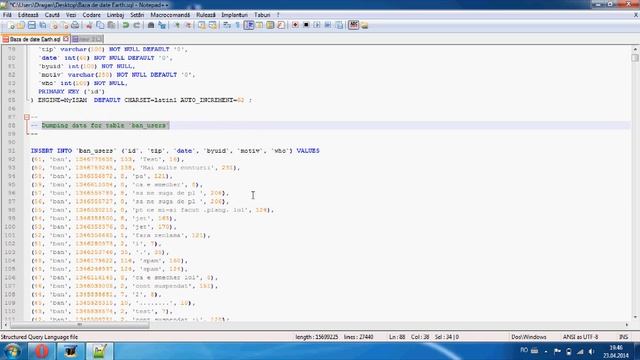
Task: Click the Zoom Out toolbar icon
Action: 188,25
